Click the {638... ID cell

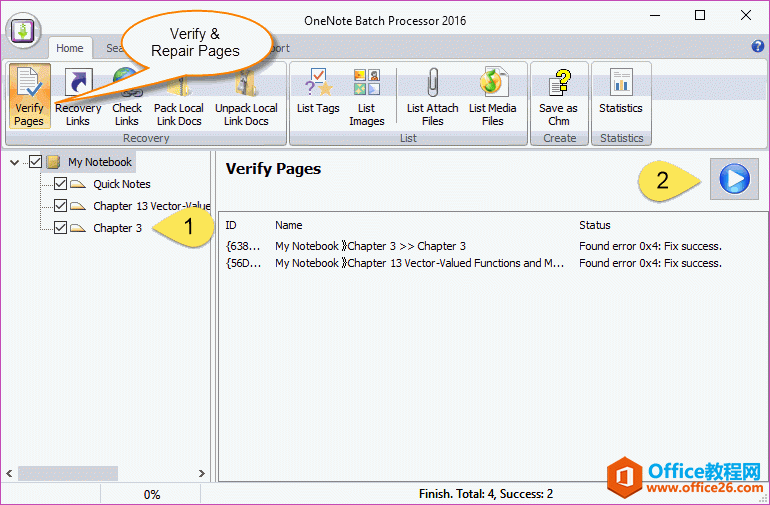[x=243, y=246]
